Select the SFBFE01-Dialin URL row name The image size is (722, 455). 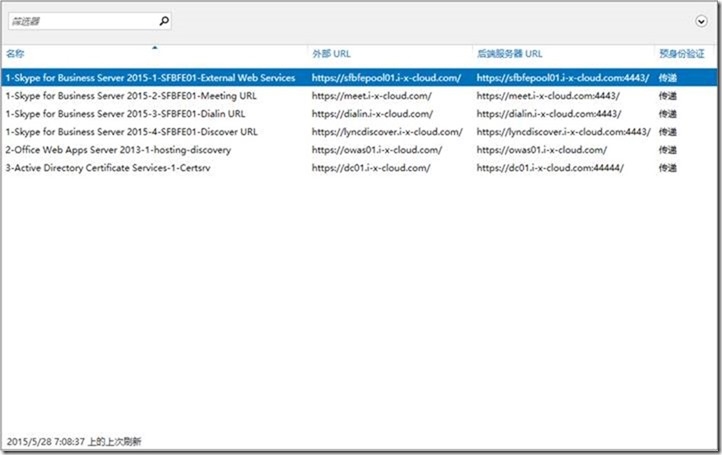coord(125,114)
